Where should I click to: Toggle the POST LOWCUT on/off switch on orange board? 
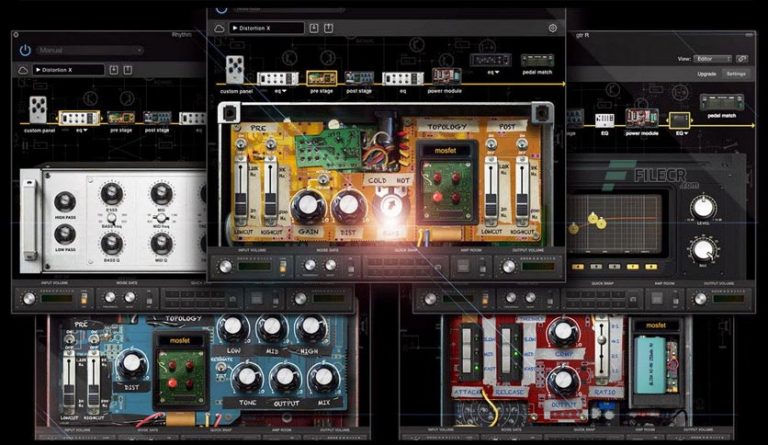tap(491, 144)
